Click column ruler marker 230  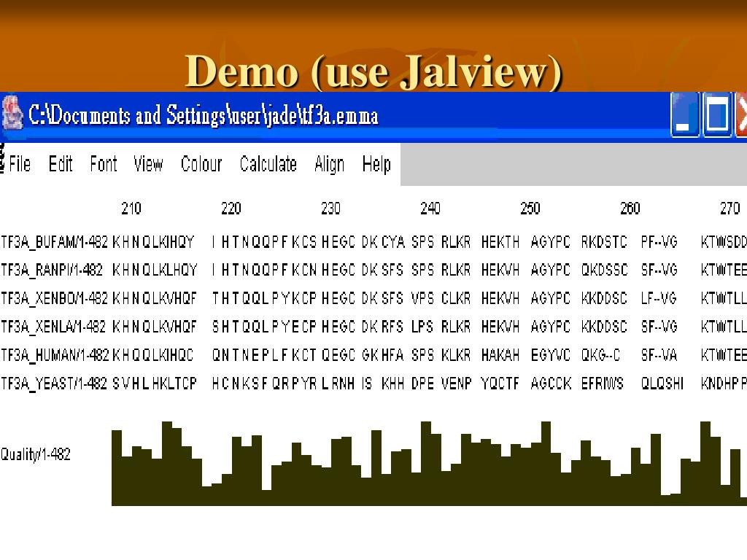tap(330, 208)
